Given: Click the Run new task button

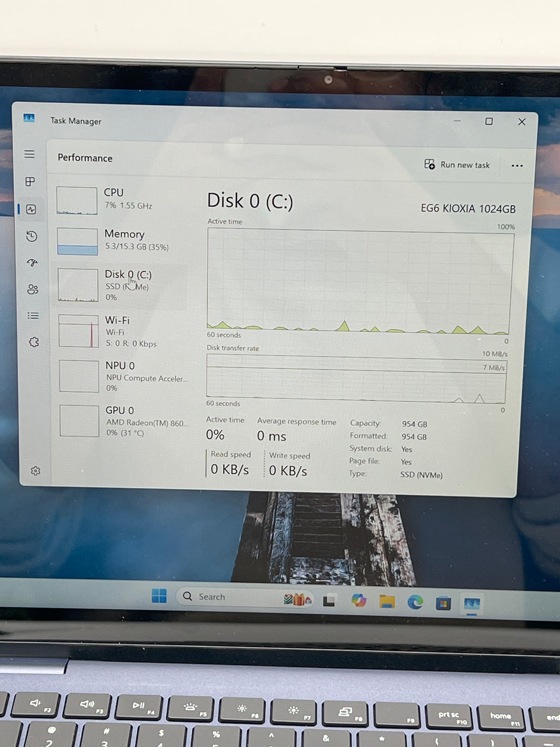Looking at the screenshot, I should (x=457, y=165).
